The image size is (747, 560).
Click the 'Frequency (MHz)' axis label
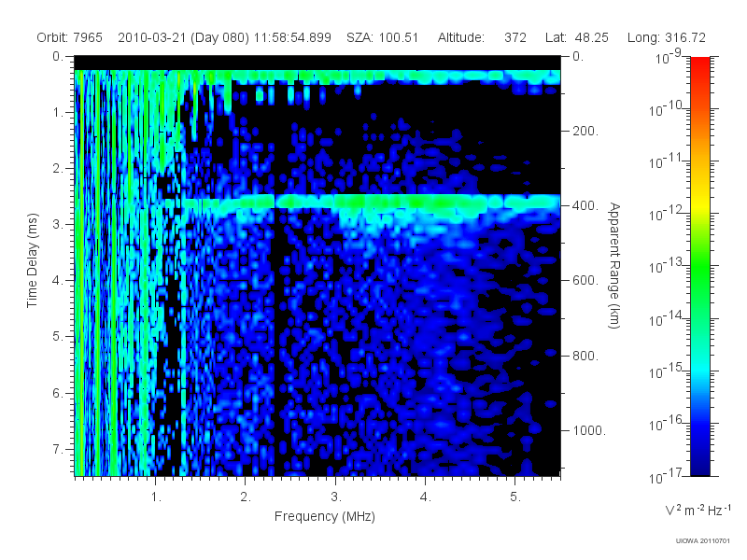[325, 516]
